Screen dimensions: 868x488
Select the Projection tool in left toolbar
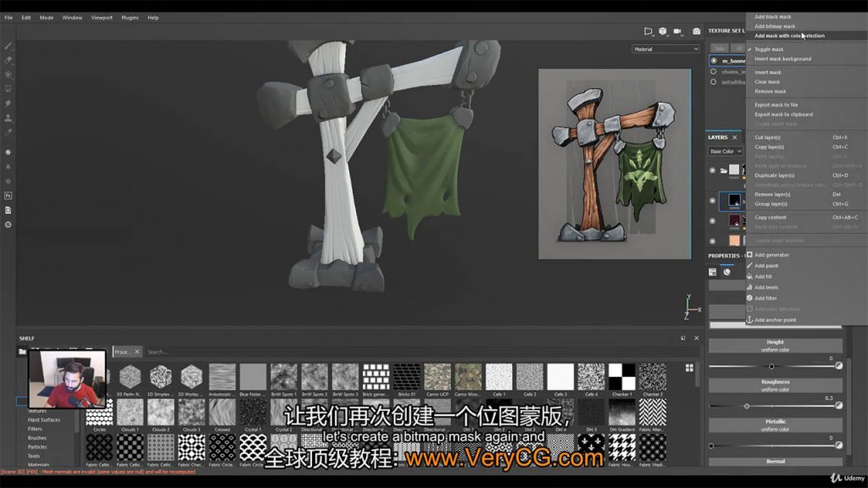coord(8,75)
